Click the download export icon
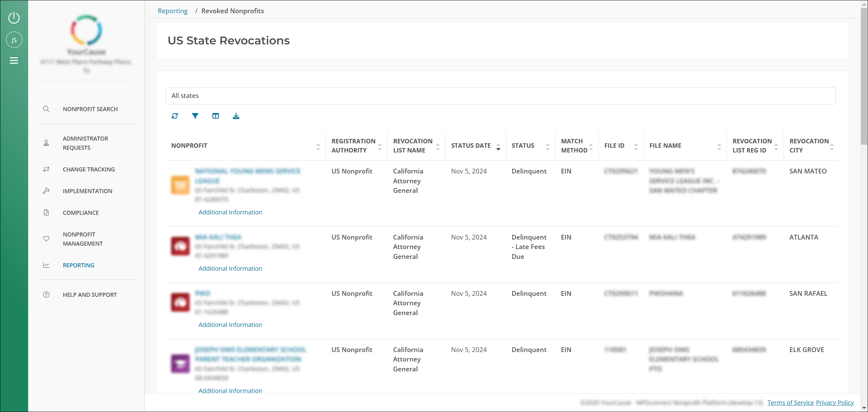The height and width of the screenshot is (412, 868). 236,116
